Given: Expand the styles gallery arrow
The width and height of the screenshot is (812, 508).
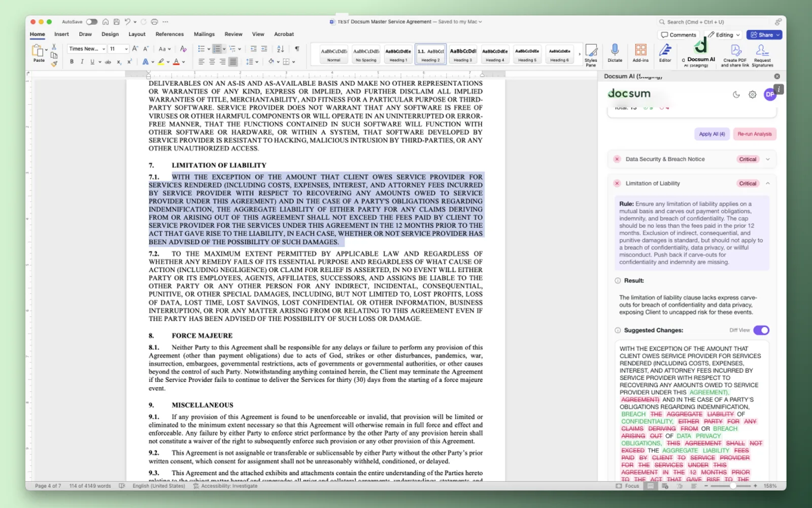Looking at the screenshot, I should click(580, 54).
